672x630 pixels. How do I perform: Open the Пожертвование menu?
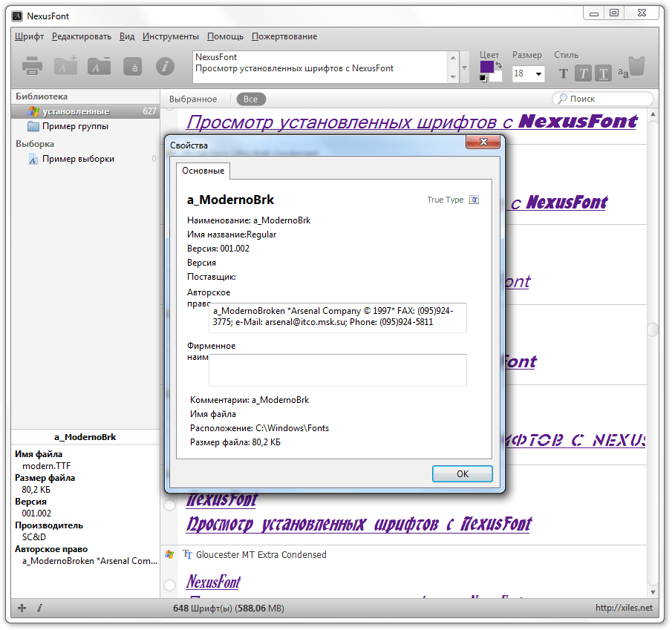(x=284, y=36)
